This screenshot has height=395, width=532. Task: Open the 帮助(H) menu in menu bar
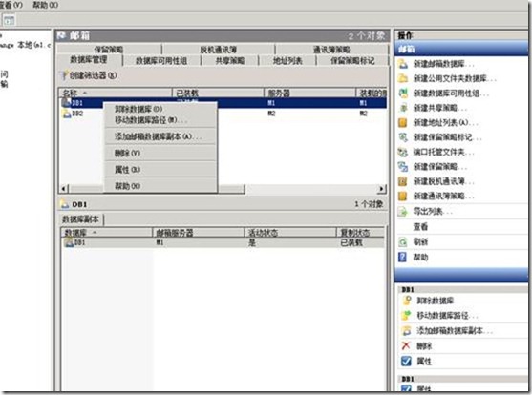click(x=46, y=5)
